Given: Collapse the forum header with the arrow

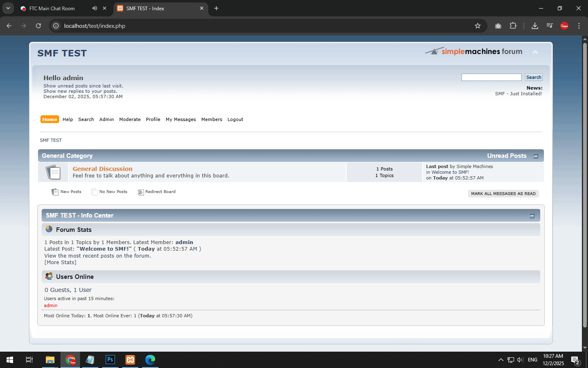Looking at the screenshot, I should (535, 52).
